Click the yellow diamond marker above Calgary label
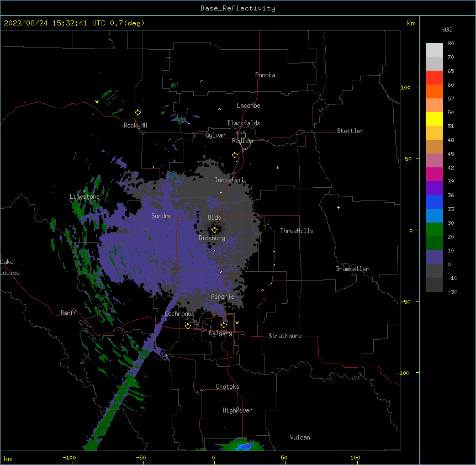The image size is (476, 465). click(x=224, y=325)
